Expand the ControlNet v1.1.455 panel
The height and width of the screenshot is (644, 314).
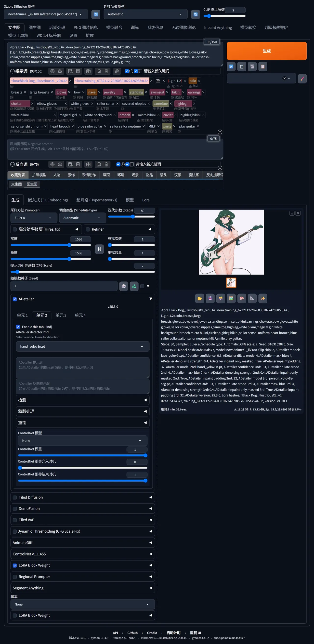click(82, 554)
